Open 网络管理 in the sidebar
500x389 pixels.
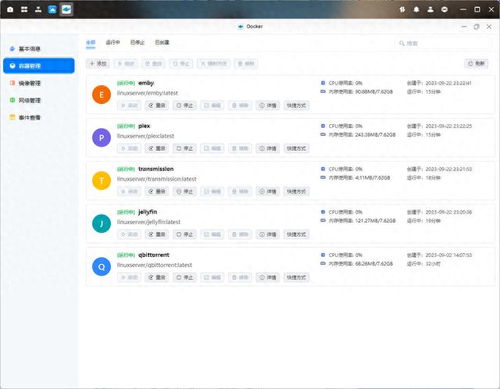(x=39, y=100)
